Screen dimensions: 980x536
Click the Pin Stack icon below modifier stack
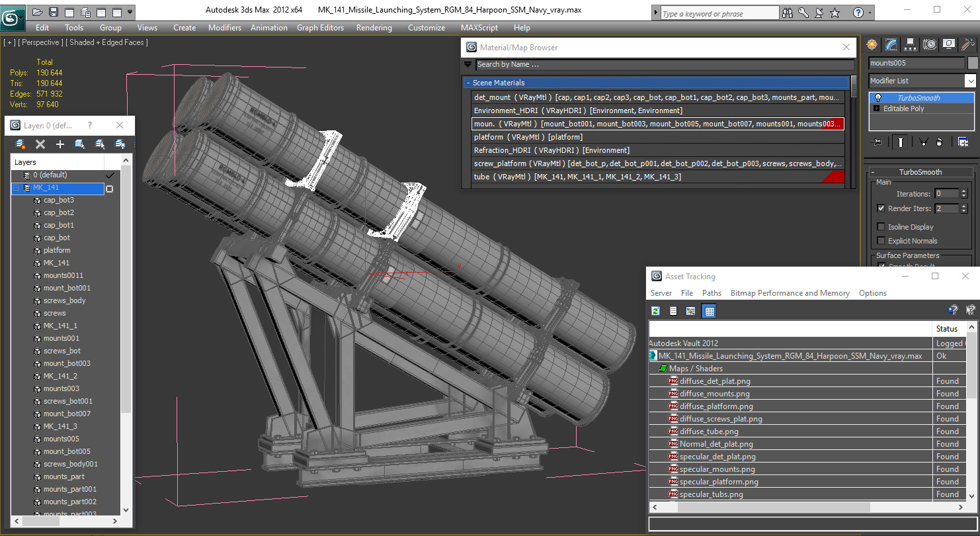(878, 142)
